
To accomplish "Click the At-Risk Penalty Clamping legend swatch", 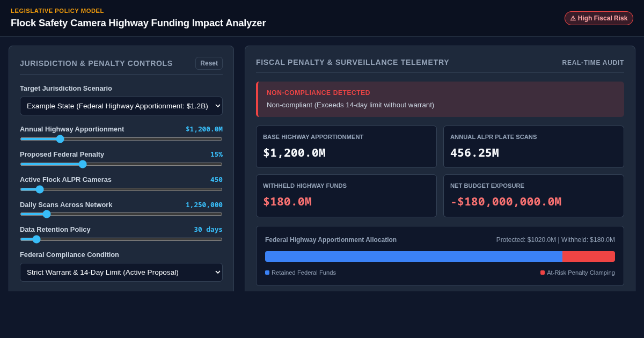I will (543, 273).
